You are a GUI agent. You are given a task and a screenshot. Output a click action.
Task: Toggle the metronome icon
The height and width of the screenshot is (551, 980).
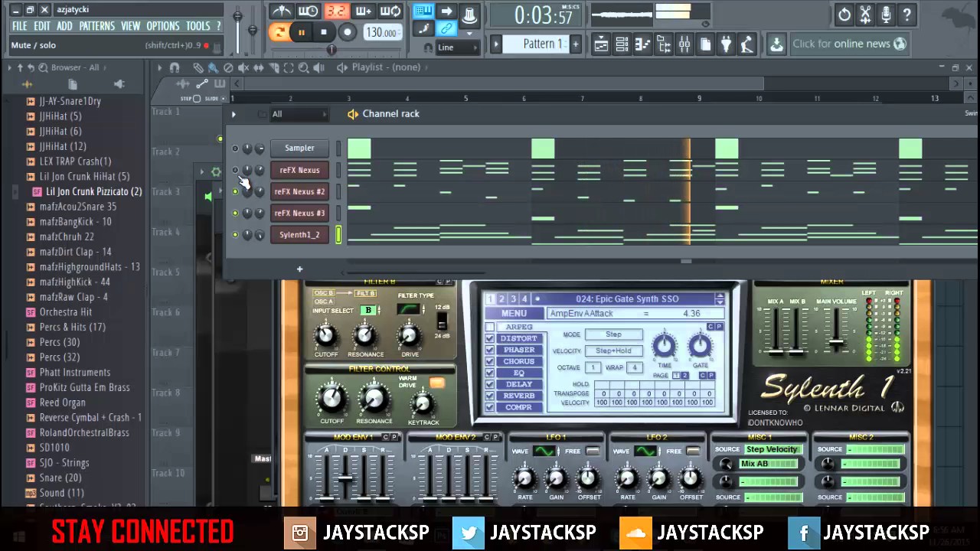click(281, 11)
